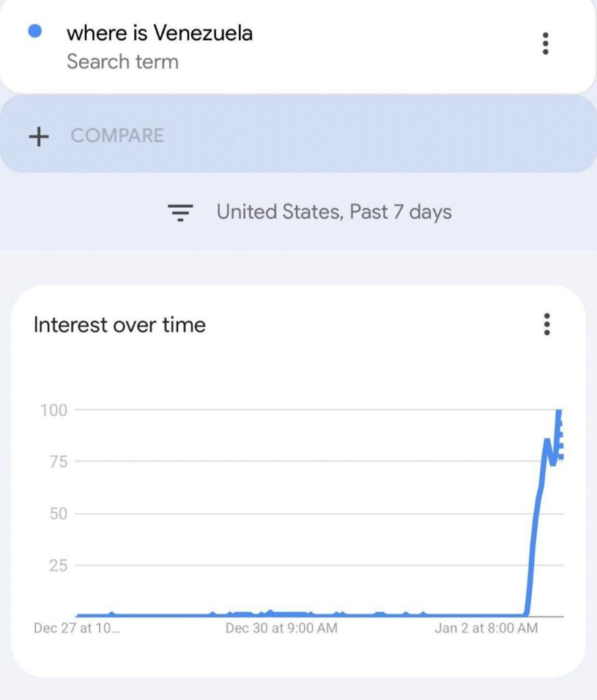
Task: Click the three-dot menu on the search term card
Action: pos(546,45)
